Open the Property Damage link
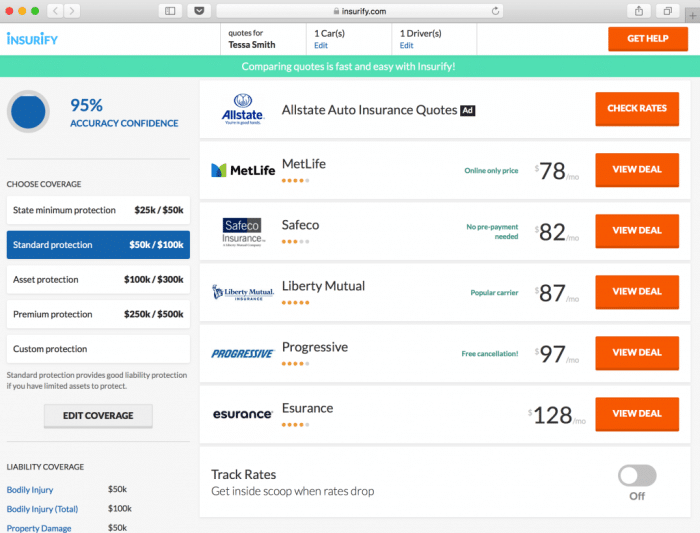This screenshot has height=533, width=700. coord(39,528)
